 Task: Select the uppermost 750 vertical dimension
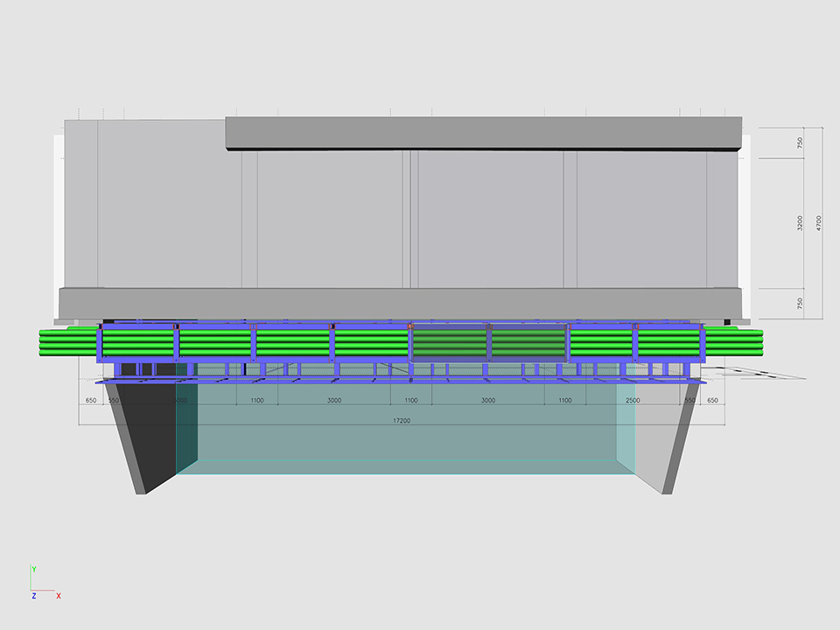800,143
